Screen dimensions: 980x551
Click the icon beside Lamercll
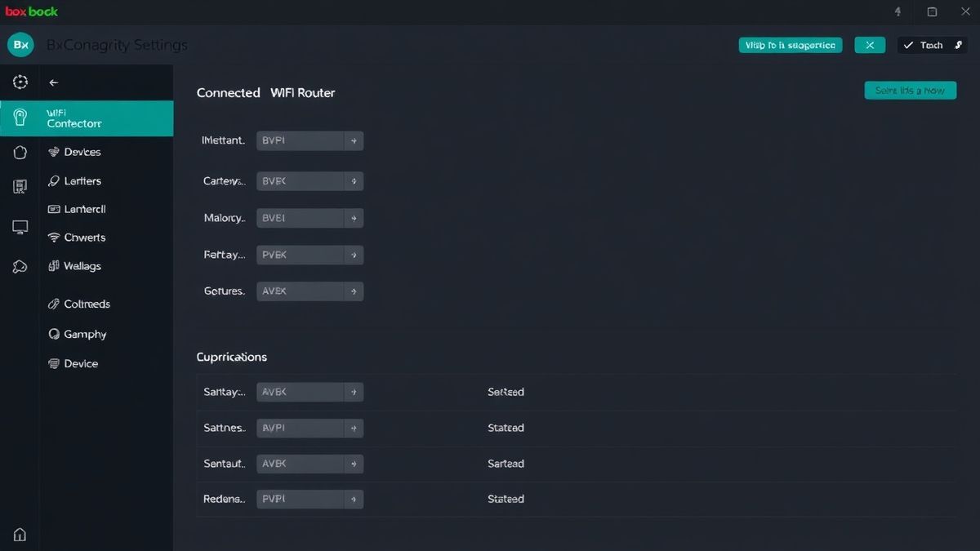[55, 209]
